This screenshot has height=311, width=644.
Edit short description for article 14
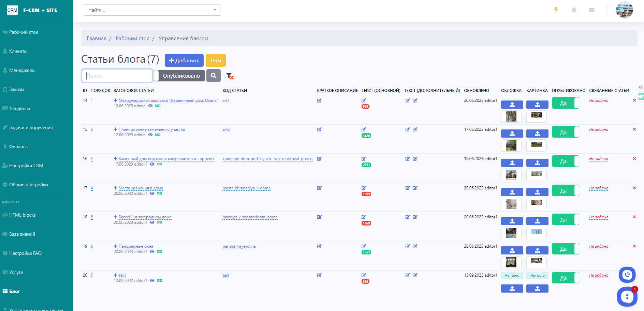[x=319, y=100]
